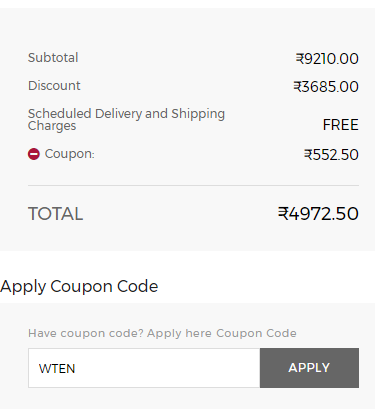Focus the coupon code field containing WTEN
375x409 pixels.
[x=144, y=368]
